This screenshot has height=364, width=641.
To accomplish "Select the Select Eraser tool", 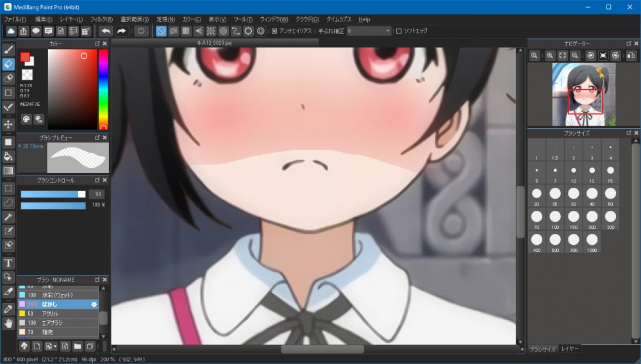I will 8,245.
